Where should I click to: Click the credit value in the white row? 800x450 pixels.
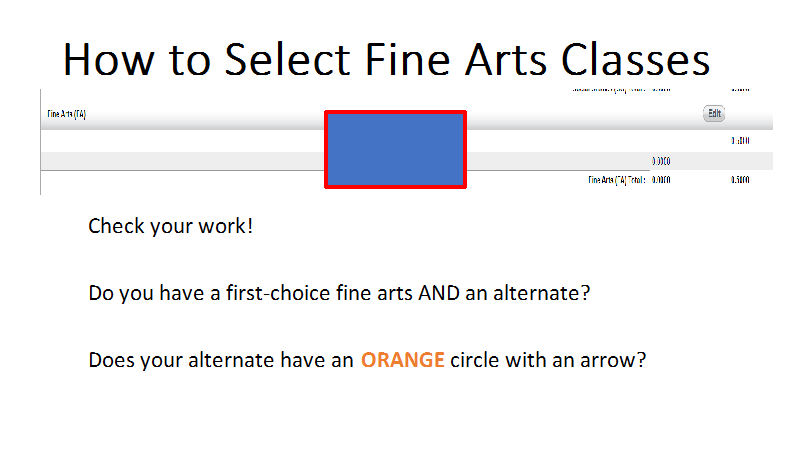click(740, 141)
